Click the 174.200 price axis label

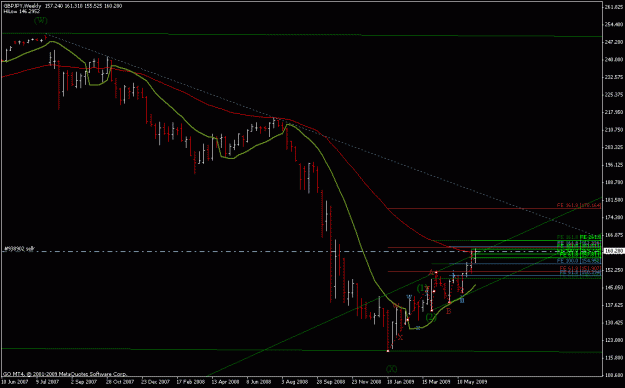click(614, 217)
